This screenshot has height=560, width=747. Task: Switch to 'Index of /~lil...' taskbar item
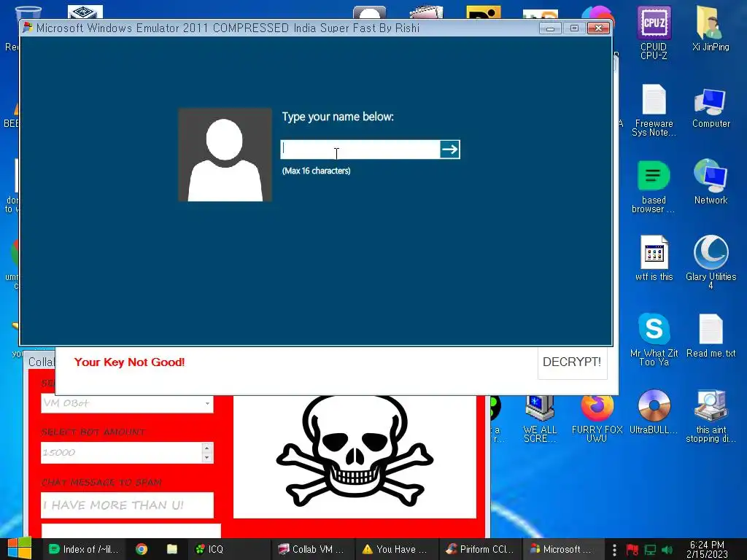pyautogui.click(x=84, y=549)
